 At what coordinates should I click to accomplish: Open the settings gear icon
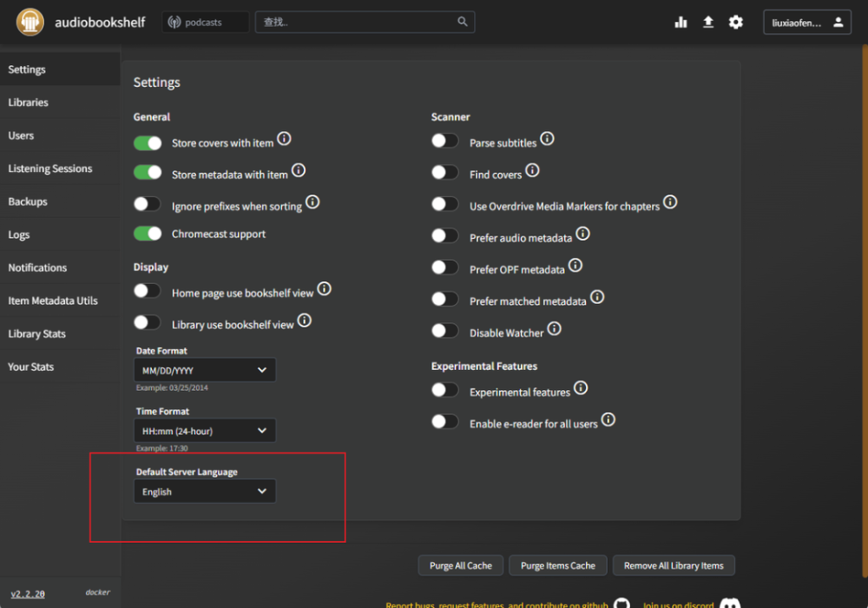pyautogui.click(x=736, y=23)
